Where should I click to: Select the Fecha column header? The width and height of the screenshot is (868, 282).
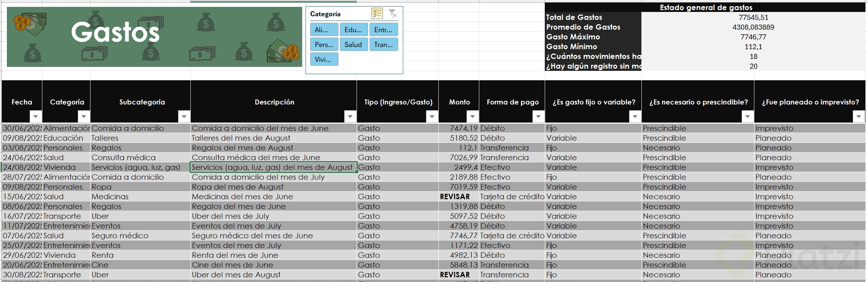click(22, 102)
